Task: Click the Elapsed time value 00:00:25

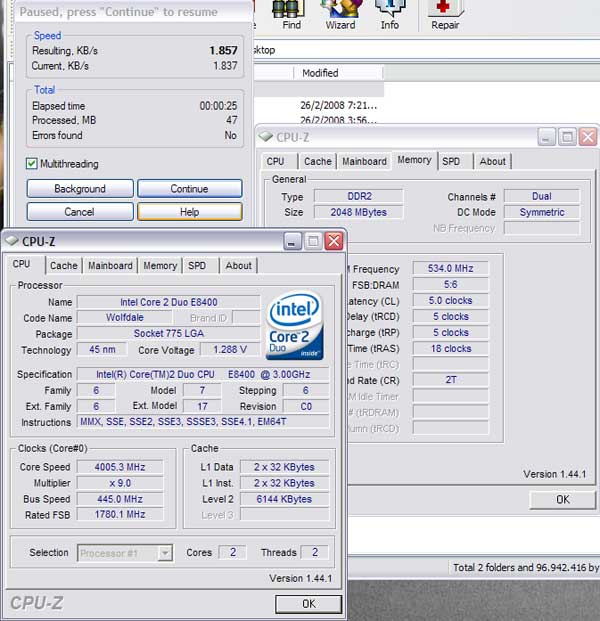Action: click(x=218, y=106)
